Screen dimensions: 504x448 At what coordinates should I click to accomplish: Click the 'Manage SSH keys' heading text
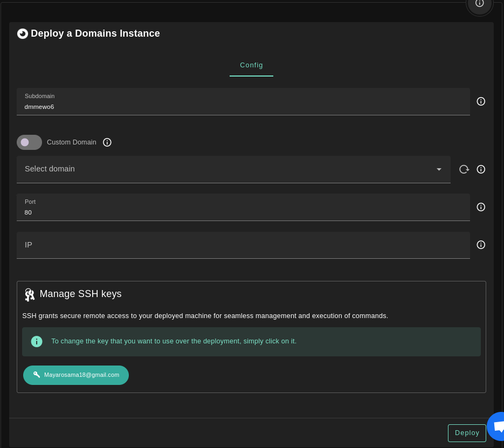point(80,294)
